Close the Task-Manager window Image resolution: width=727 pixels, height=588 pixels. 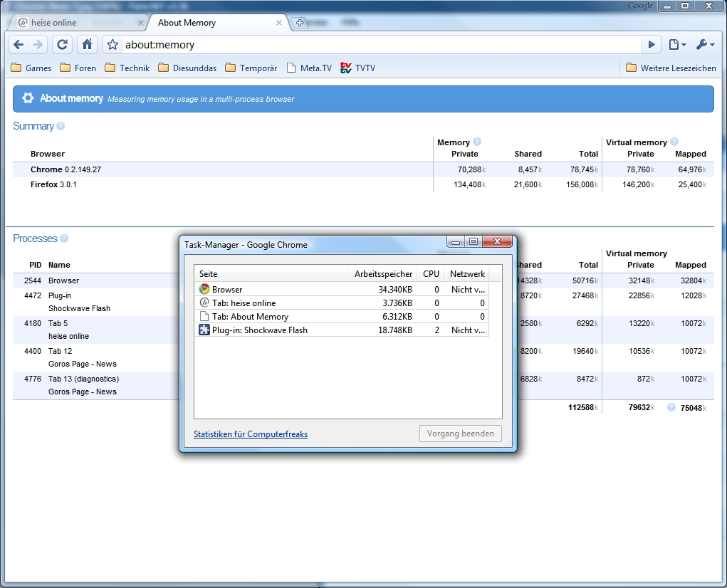498,241
